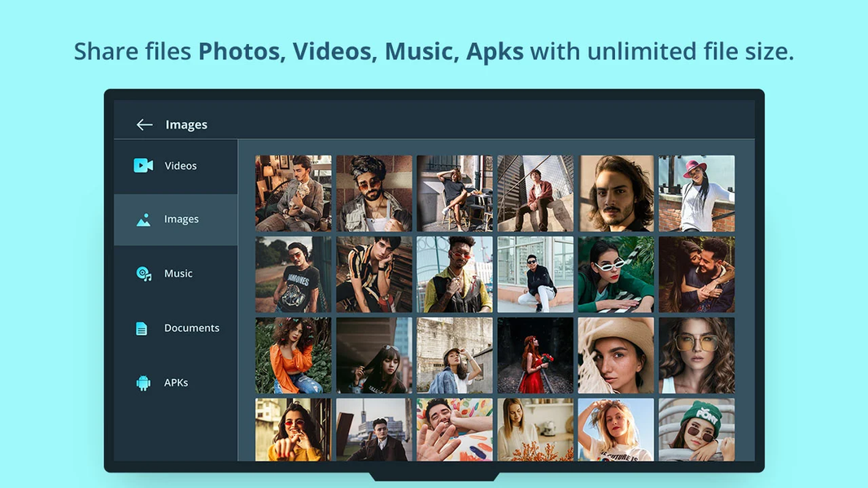Image resolution: width=868 pixels, height=488 pixels.
Task: Click the back arrow beside Images title
Action: coord(144,124)
